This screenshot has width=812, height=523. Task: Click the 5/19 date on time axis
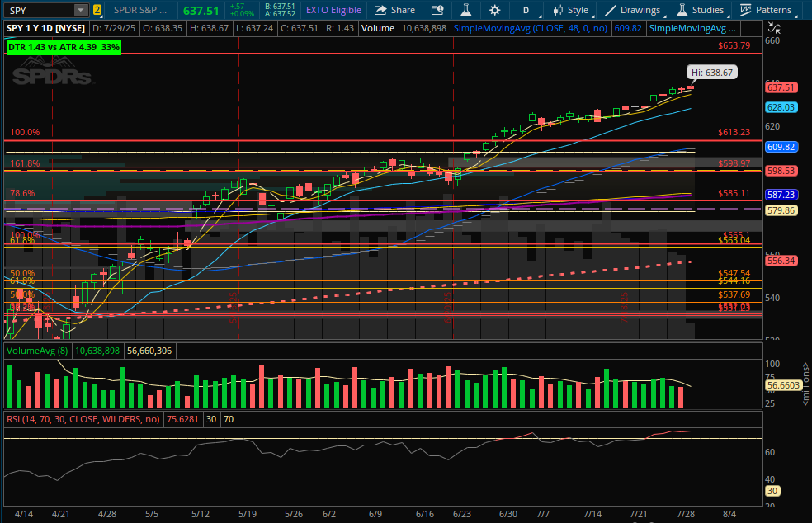tap(248, 514)
